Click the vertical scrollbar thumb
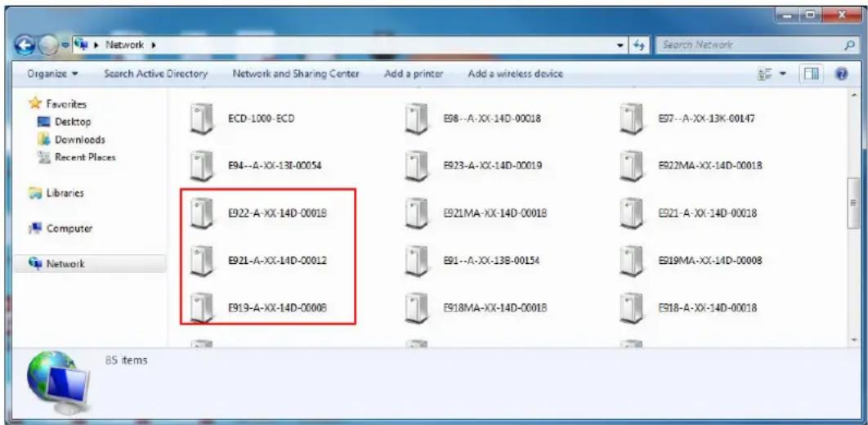The height and width of the screenshot is (425, 868). (x=853, y=203)
